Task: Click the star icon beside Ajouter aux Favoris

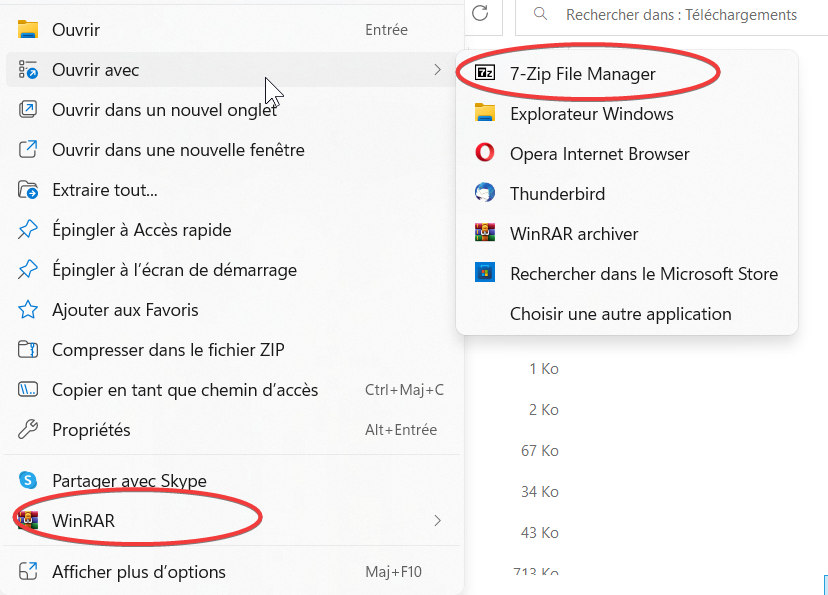Action: tap(27, 310)
